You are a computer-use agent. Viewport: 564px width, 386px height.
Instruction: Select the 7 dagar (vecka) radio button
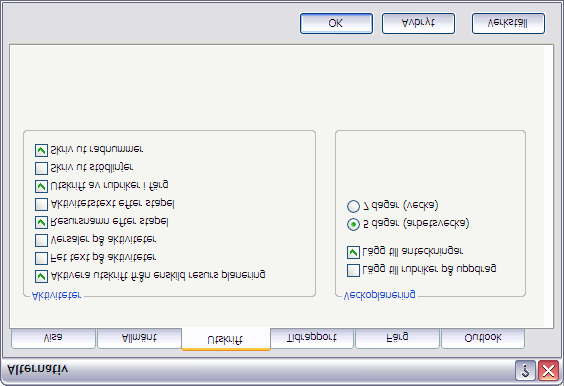pos(353,206)
